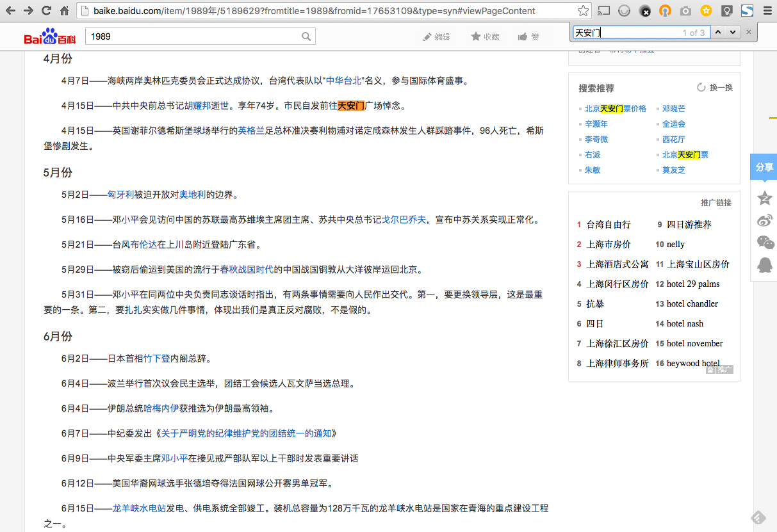Go to previous match with up arrow
This screenshot has height=532, width=777.
[x=719, y=31]
